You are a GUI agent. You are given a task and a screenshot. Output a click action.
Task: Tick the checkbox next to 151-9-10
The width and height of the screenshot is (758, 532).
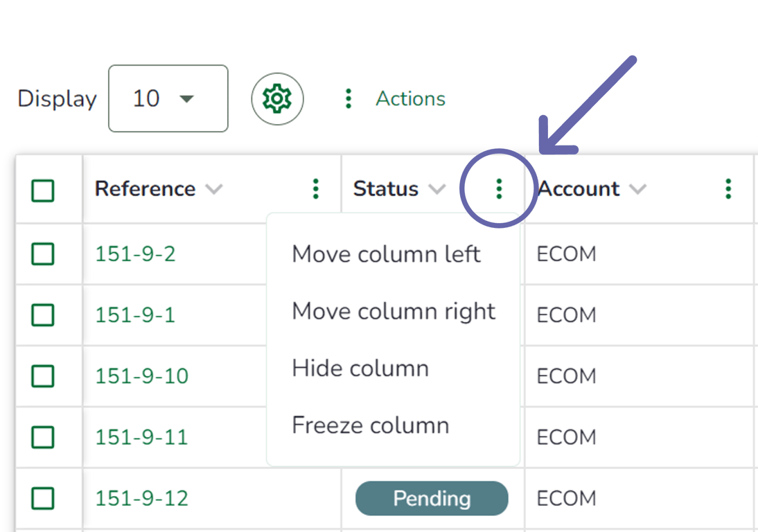43,376
